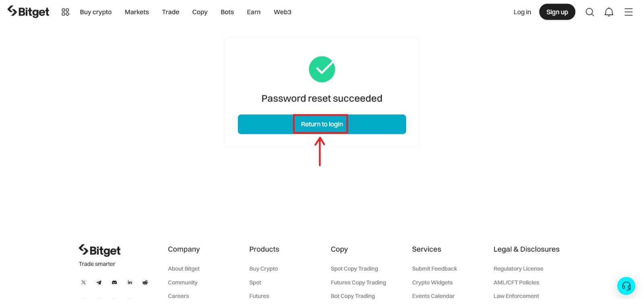Open the headset support chat button

tap(626, 286)
